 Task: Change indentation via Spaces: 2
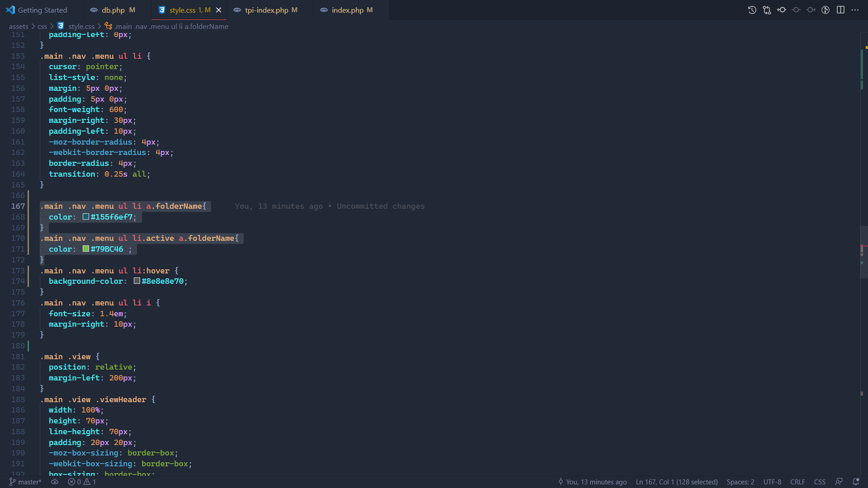741,482
